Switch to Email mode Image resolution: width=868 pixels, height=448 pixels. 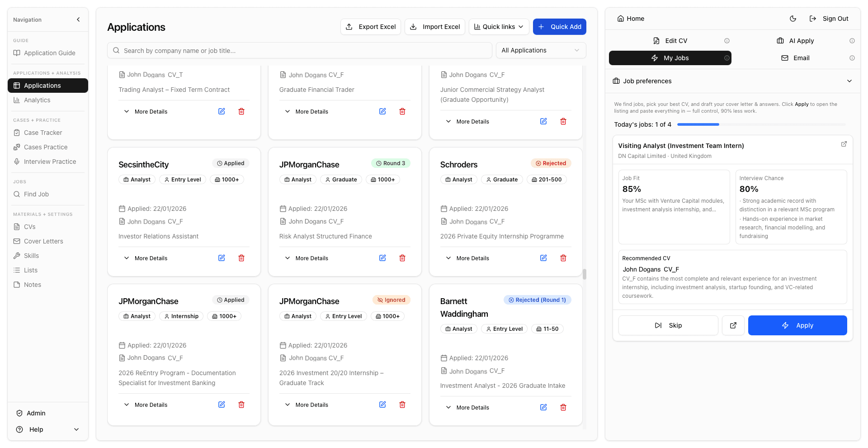[795, 58]
